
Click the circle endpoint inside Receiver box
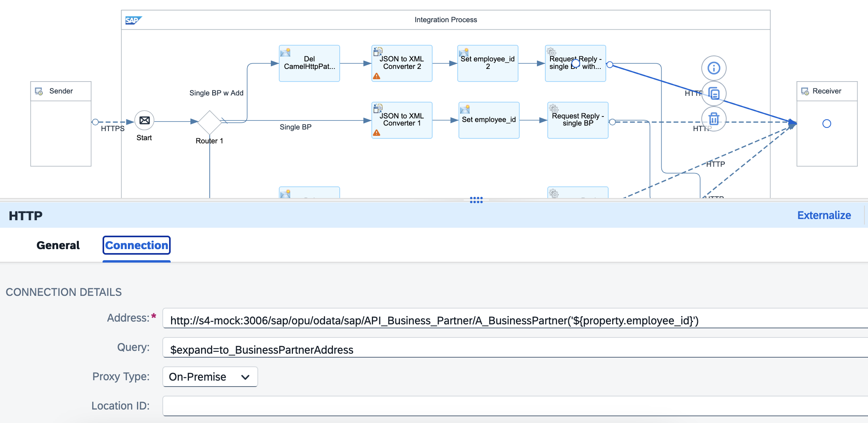[827, 124]
